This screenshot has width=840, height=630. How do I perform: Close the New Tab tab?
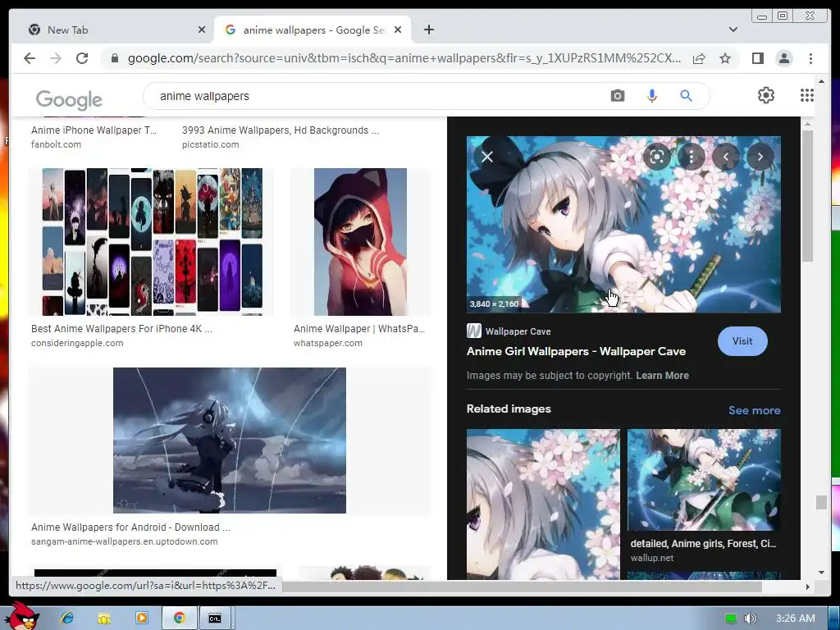tap(202, 30)
